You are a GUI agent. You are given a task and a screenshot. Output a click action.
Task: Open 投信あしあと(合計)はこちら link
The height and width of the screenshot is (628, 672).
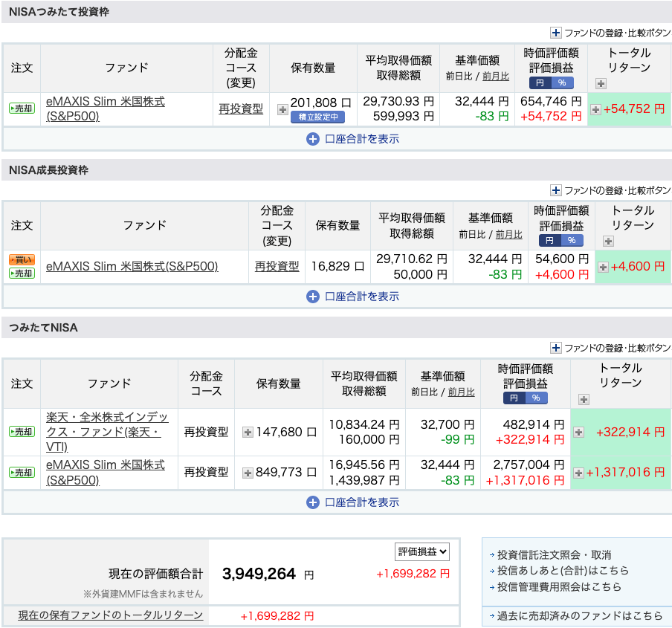coord(563,571)
